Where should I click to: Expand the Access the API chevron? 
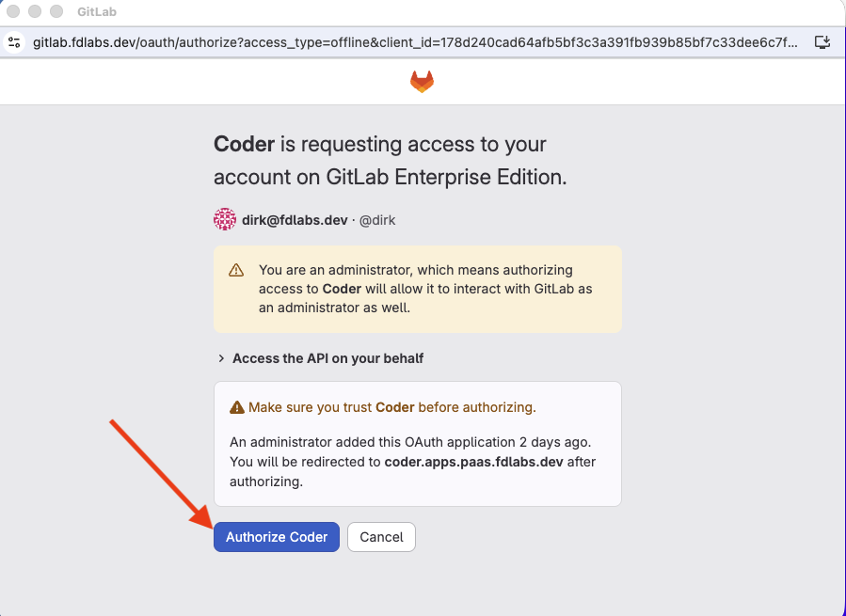tap(220, 358)
